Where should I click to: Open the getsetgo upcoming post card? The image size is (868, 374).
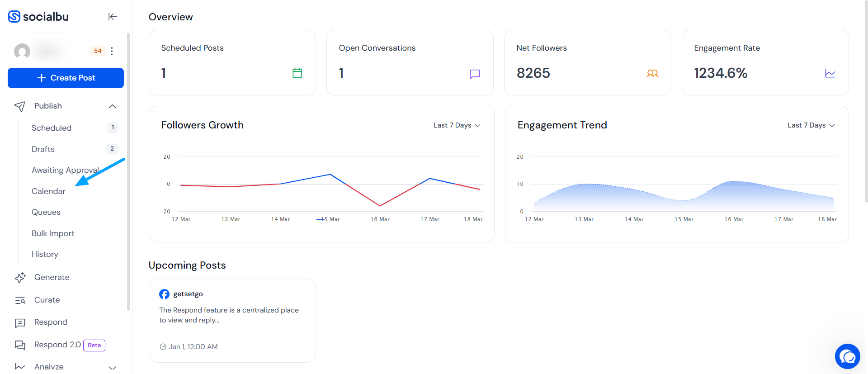(x=232, y=320)
